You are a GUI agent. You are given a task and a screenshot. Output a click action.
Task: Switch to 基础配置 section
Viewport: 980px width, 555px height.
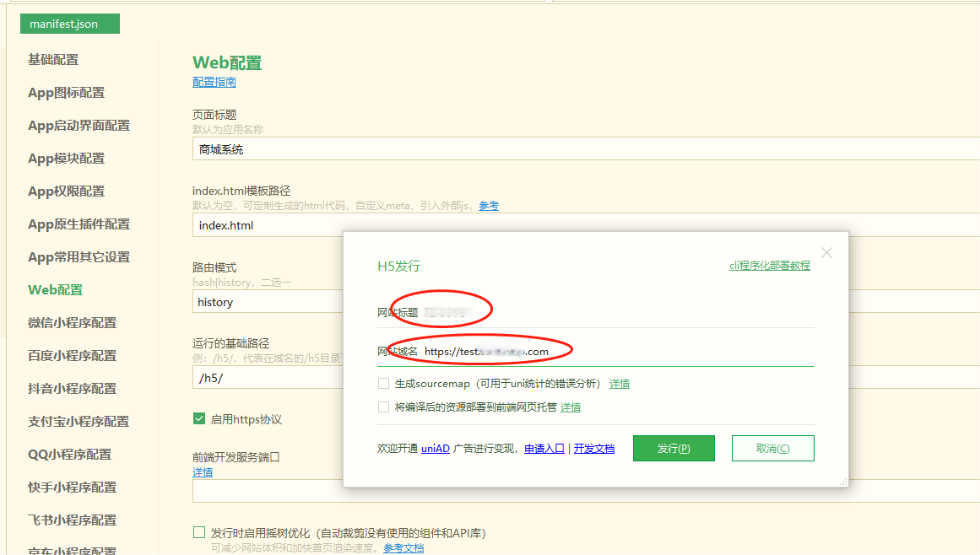coord(53,60)
